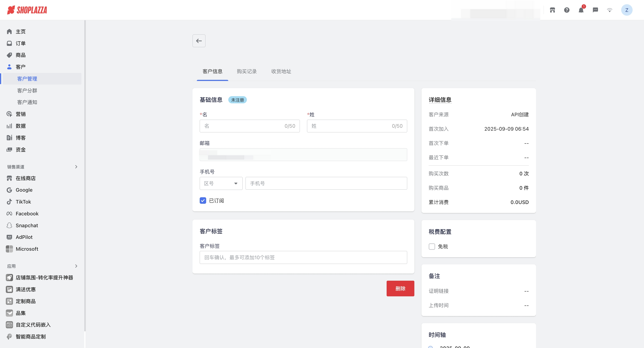Screen dimensions: 644x348
Task: Click the 客户标签 tag input field
Action: click(303, 257)
